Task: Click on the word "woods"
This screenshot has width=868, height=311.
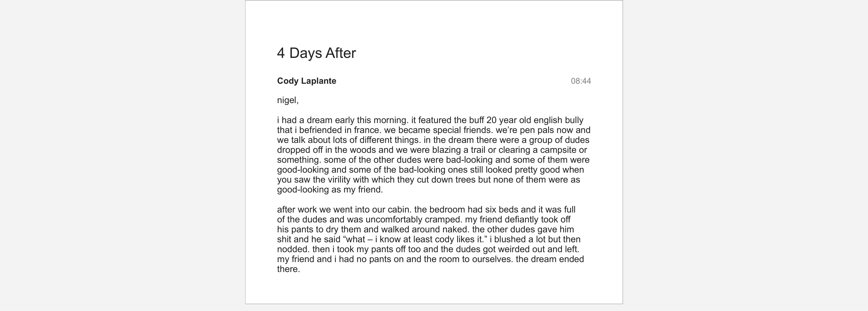Action: tap(362, 150)
